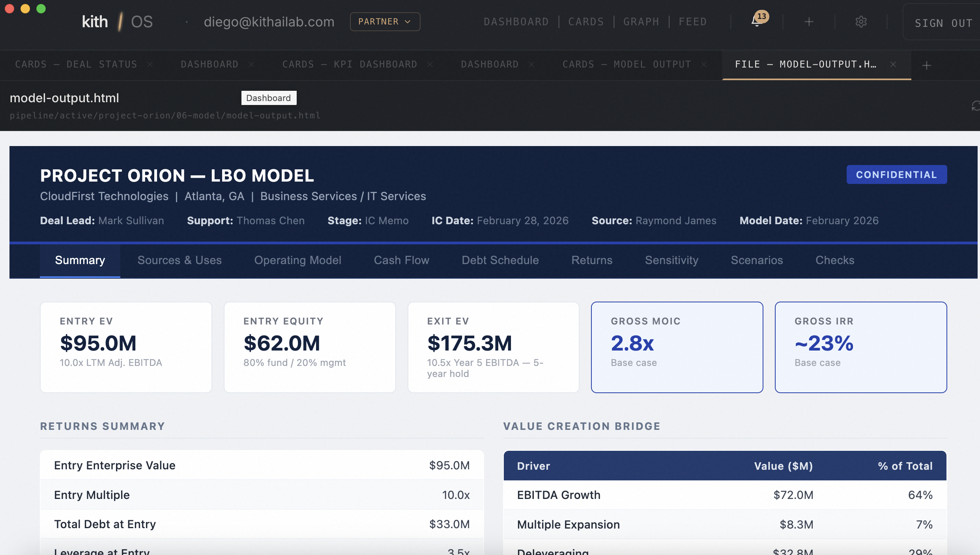Close the Cards – Deal Status tab
This screenshot has height=555, width=980.
pyautogui.click(x=150, y=64)
